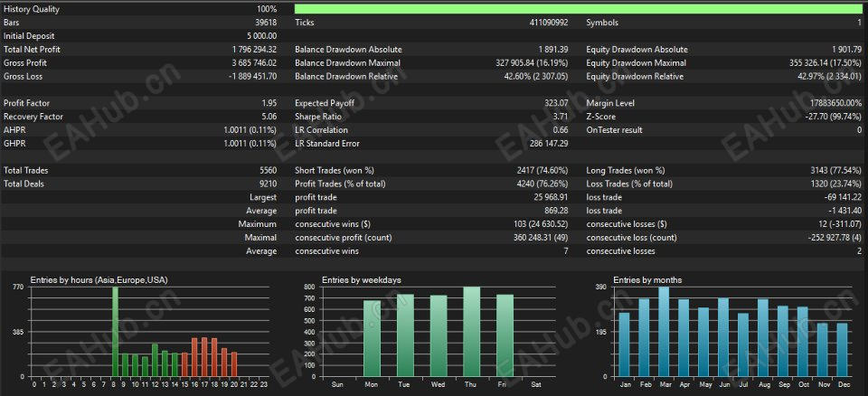Click Gross Profit value 3 685 746.02
Image resolution: width=868 pixels, height=396 pixels.
coord(255,63)
